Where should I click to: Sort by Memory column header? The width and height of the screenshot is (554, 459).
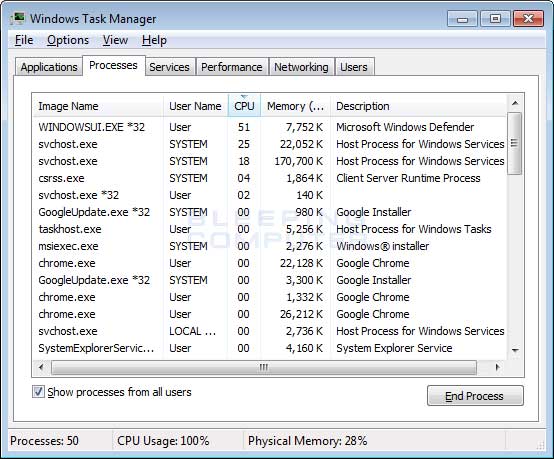pyautogui.click(x=295, y=106)
